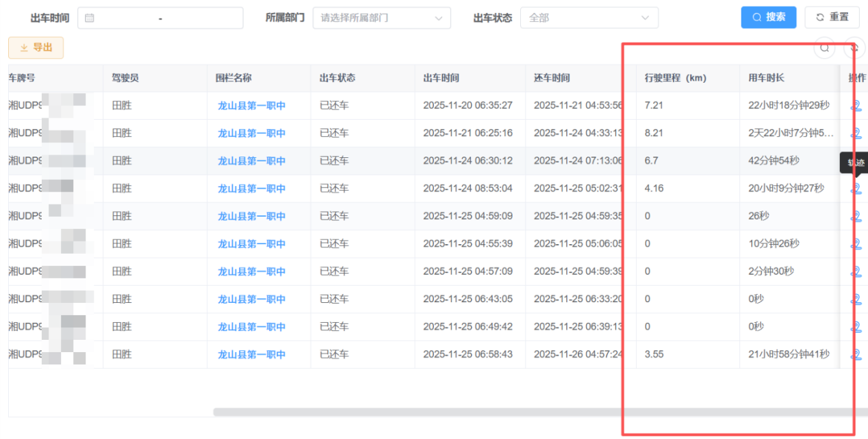
Task: Open track for trip departing 2025-11-25 04:59:09
Action: pos(856,216)
